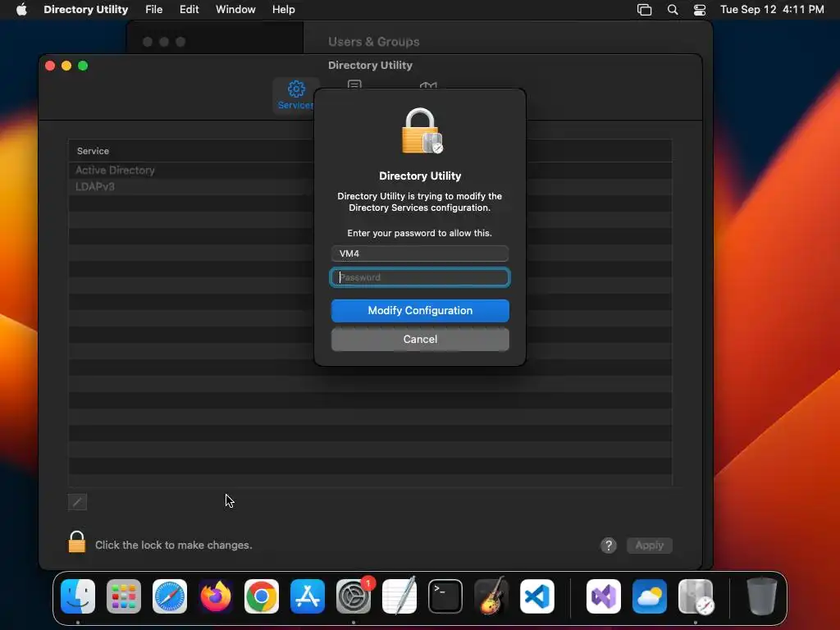
Task: Zoom the Directory Utility window
Action: [83, 66]
